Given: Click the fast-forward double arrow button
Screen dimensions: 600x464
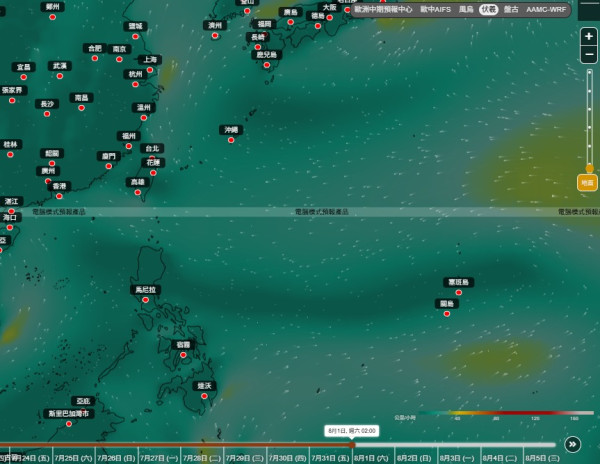Looking at the screenshot, I should pos(572,444).
